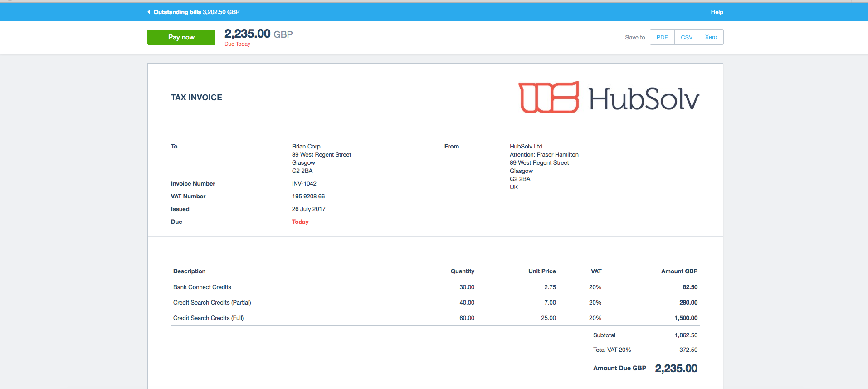The height and width of the screenshot is (389, 868).
Task: Select the Credit Search Credits (Partial) item
Action: [x=212, y=303]
